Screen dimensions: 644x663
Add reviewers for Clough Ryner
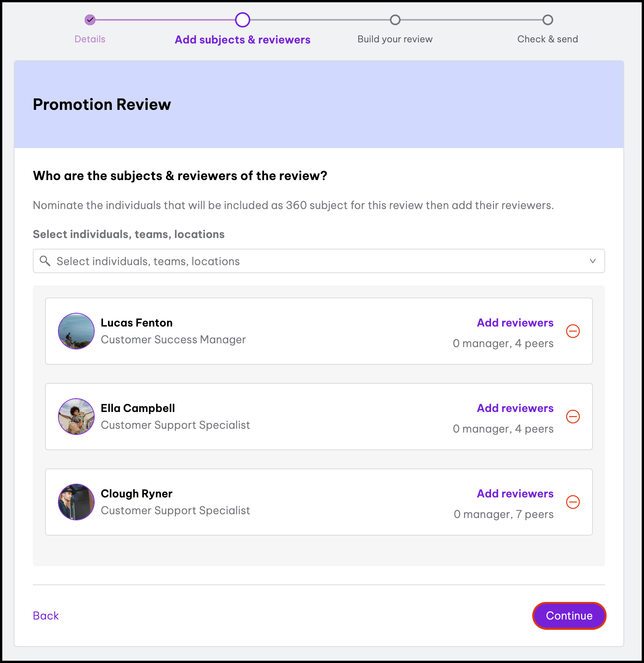click(515, 494)
